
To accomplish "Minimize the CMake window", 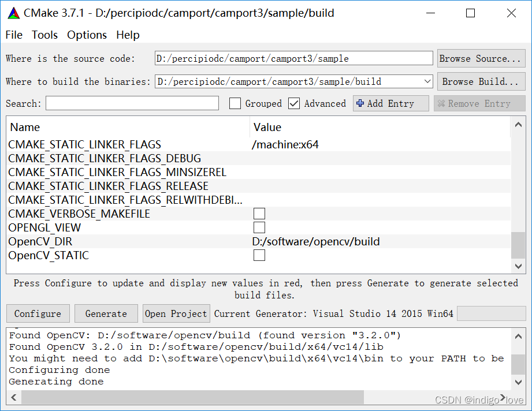I will (430, 13).
